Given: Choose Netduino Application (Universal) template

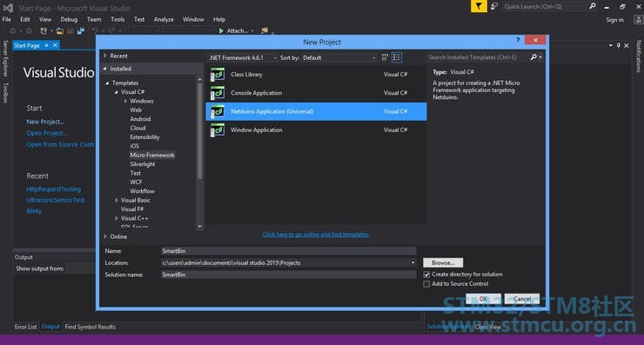Looking at the screenshot, I should tap(316, 111).
